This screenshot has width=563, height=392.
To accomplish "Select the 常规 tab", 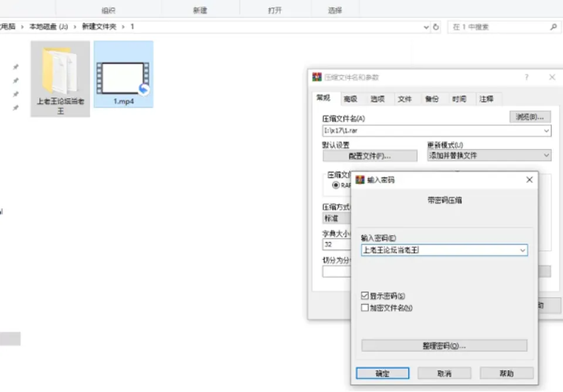I will (323, 98).
